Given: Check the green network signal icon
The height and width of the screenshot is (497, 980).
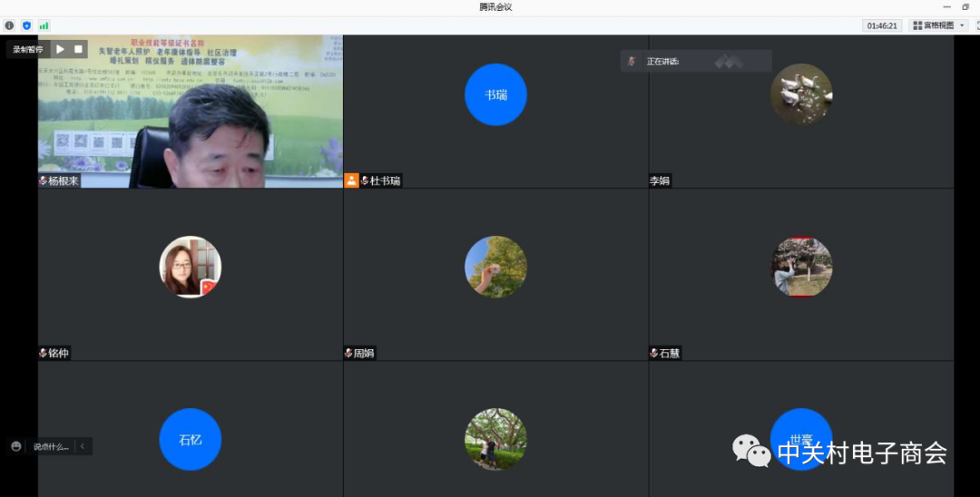Looking at the screenshot, I should 44,25.
